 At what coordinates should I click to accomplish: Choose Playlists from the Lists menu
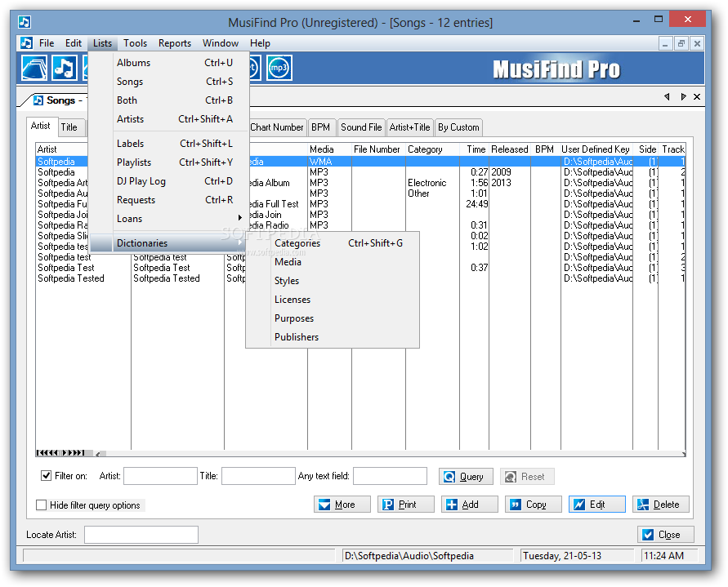pyautogui.click(x=169, y=162)
